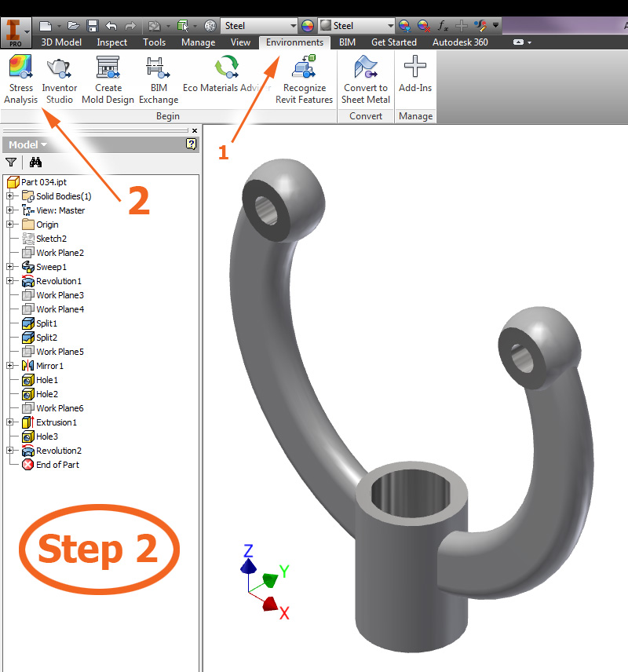Open the Inventor application menu button
628x672 pixels.
coord(16,32)
